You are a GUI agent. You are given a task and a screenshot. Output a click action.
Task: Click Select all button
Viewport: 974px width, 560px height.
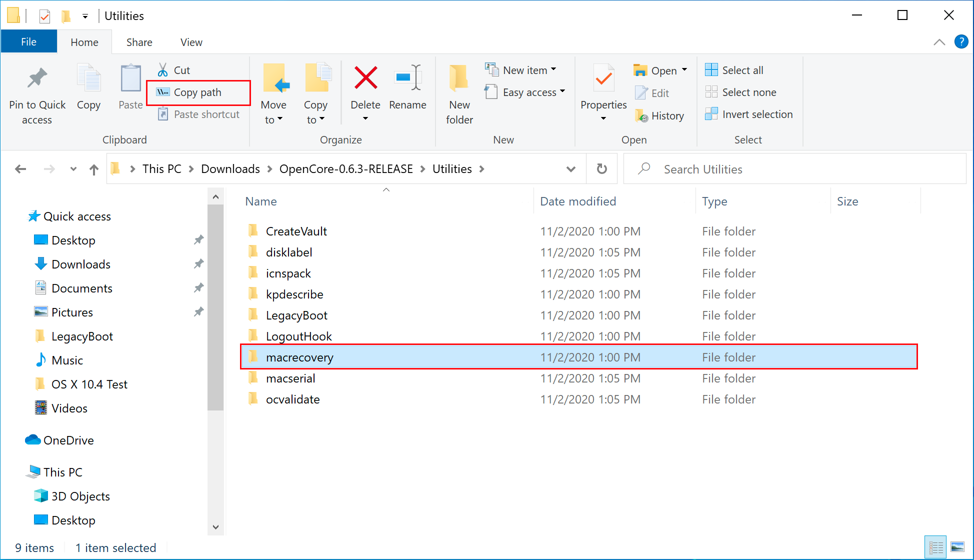click(734, 70)
